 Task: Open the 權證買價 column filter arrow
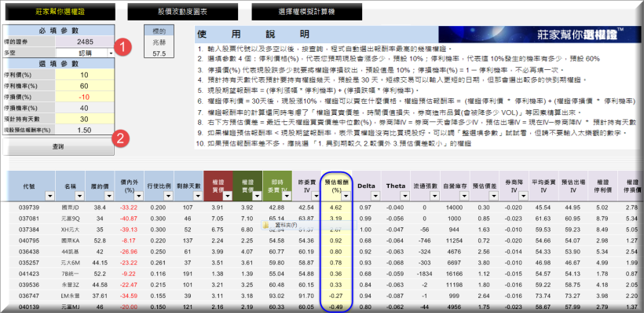tap(228, 197)
